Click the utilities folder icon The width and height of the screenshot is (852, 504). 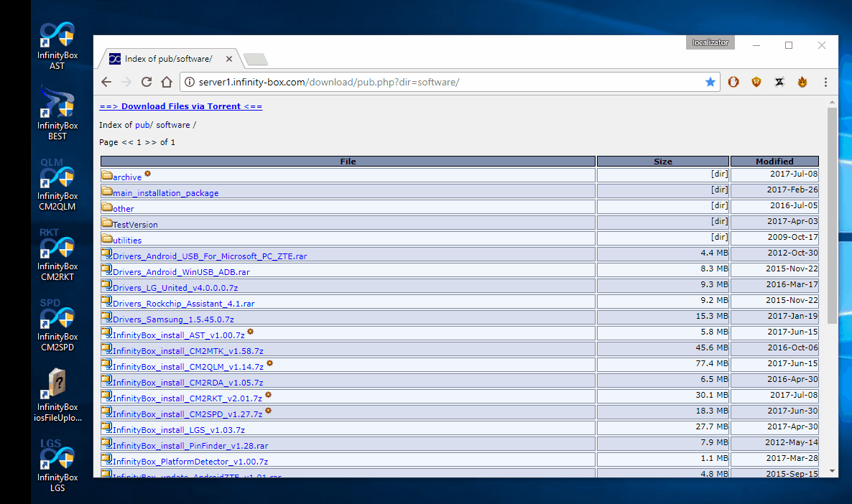point(107,238)
